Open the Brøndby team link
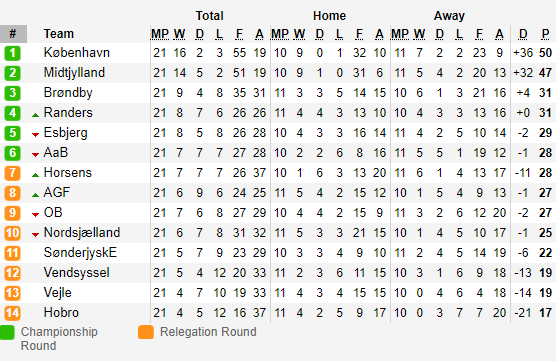Viewport: 556px width, 364px height. click(x=68, y=93)
